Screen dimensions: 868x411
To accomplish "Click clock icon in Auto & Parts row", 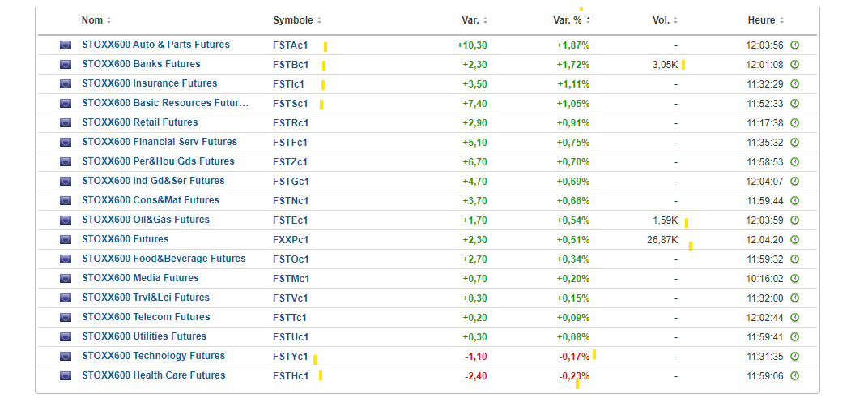I will click(794, 45).
